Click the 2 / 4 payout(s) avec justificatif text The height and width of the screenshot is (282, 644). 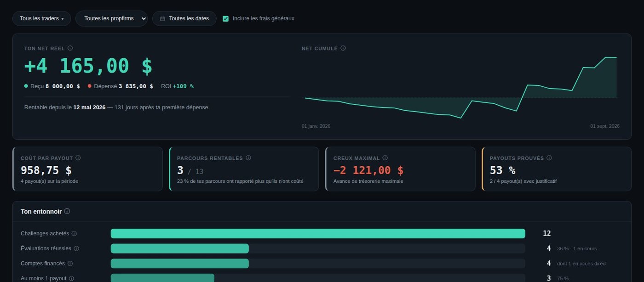click(523, 181)
